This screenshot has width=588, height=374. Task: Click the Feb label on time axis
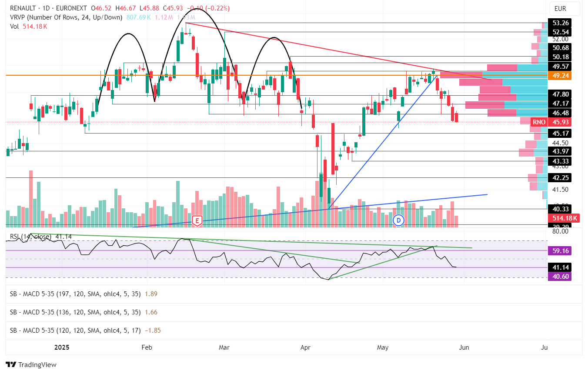click(x=147, y=347)
